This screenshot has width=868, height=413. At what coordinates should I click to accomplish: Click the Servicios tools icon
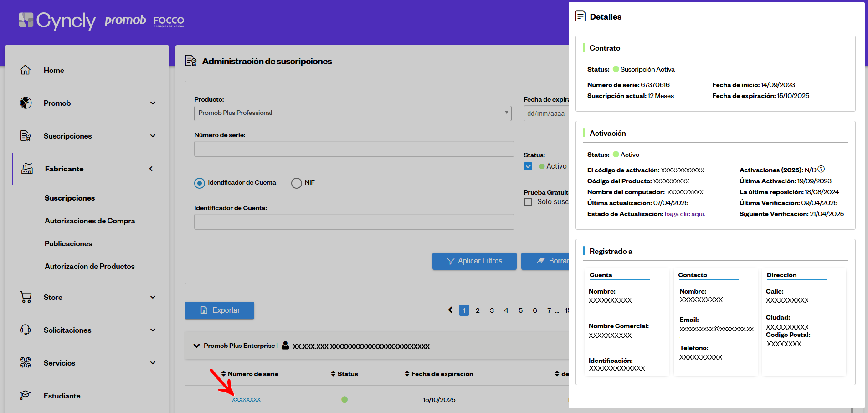[26, 363]
